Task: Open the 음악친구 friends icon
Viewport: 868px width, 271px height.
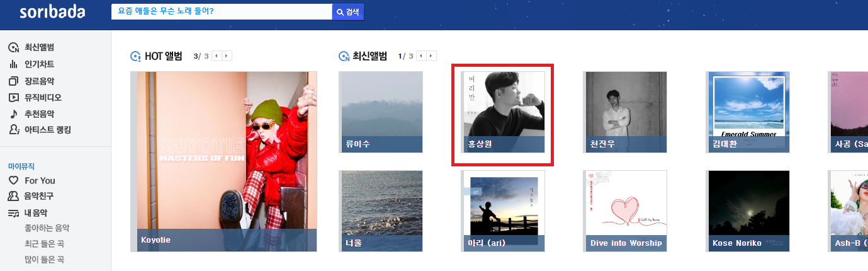Action: 13,196
